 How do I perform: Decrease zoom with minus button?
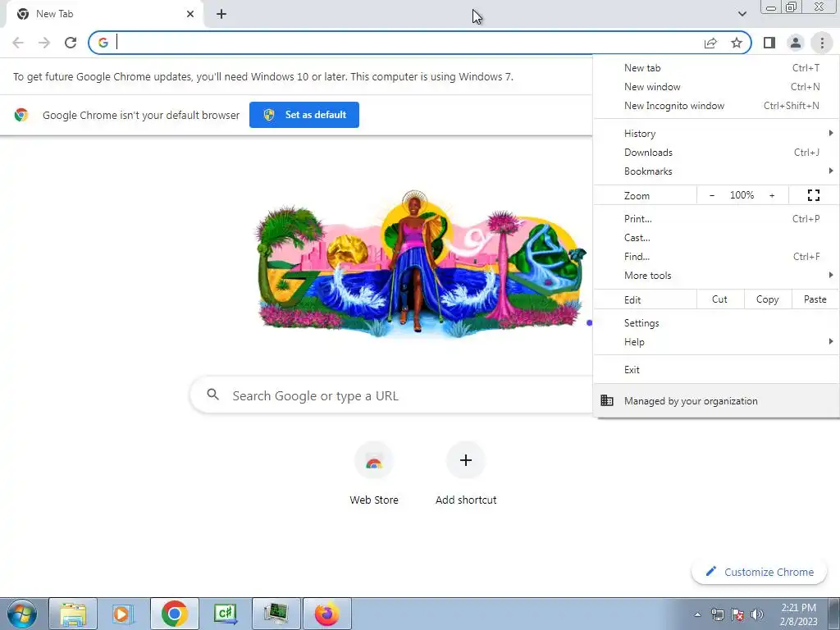(x=711, y=195)
